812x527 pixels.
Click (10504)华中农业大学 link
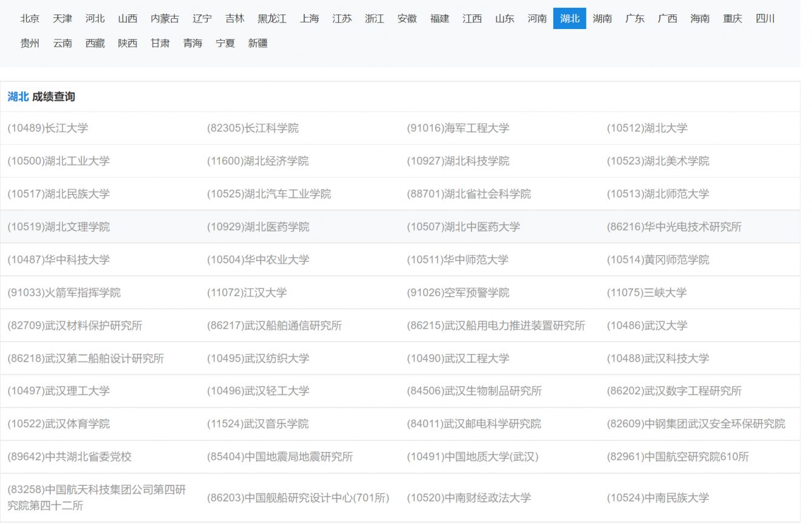click(258, 259)
